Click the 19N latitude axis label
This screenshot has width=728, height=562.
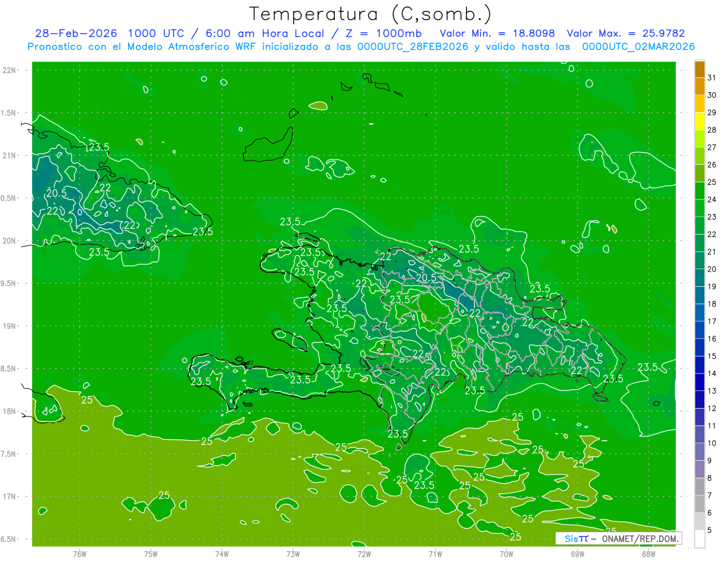coord(9,326)
